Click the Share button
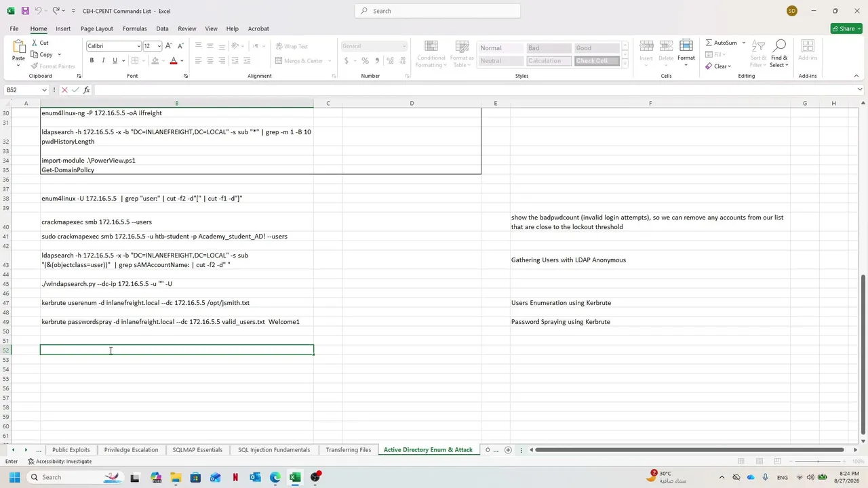Image resolution: width=868 pixels, height=488 pixels. pos(846,28)
